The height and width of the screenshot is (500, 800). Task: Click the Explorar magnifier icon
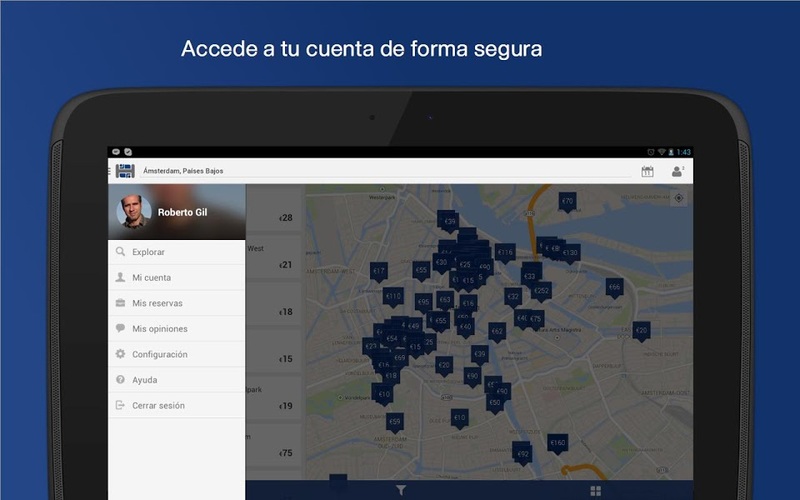coord(120,252)
